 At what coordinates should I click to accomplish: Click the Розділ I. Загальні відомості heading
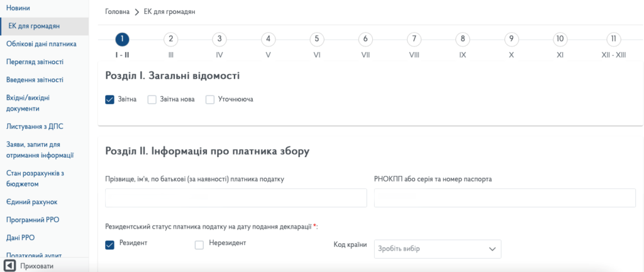point(172,75)
